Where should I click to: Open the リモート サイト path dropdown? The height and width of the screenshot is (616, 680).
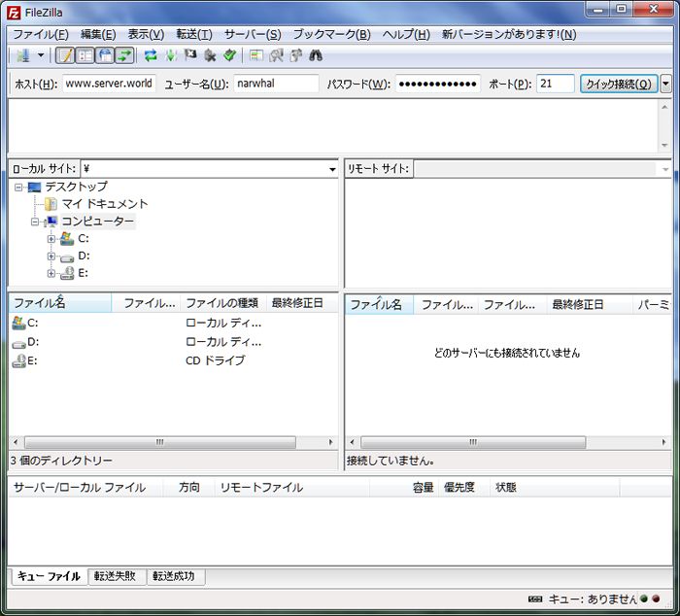pyautogui.click(x=665, y=169)
